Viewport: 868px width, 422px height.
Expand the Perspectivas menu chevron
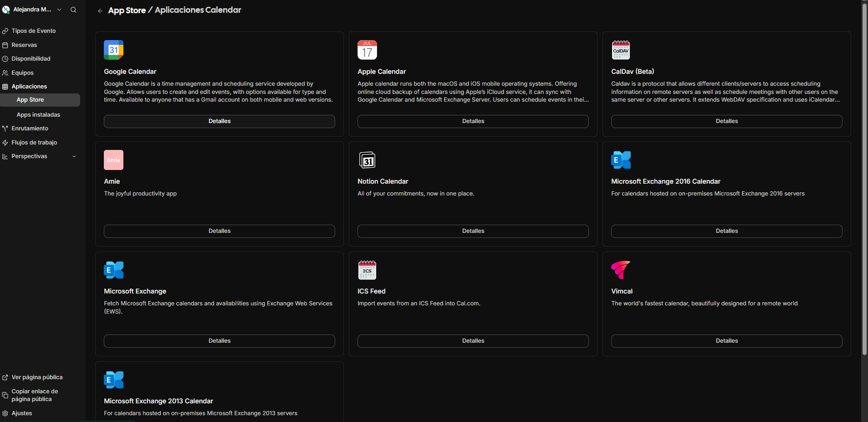[74, 156]
